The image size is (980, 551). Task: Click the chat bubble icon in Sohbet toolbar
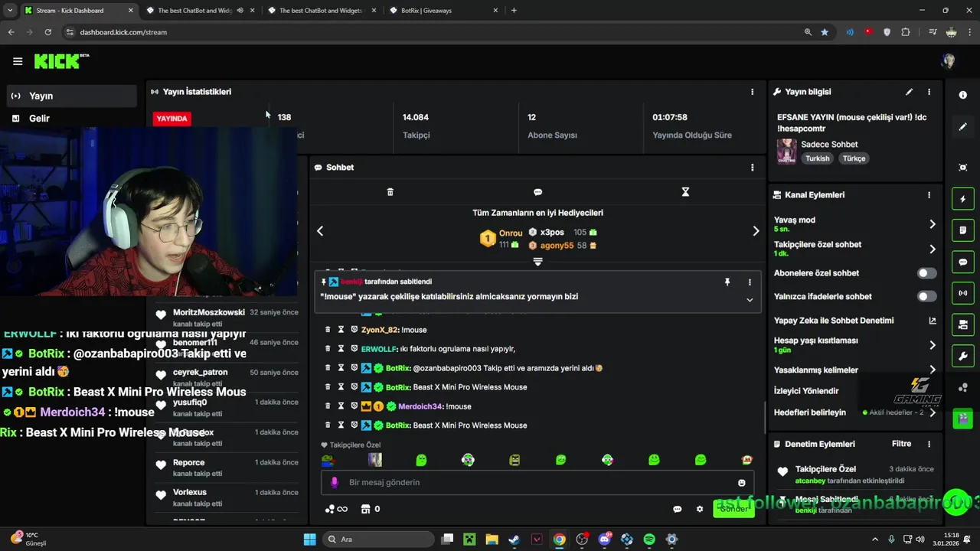pos(537,192)
